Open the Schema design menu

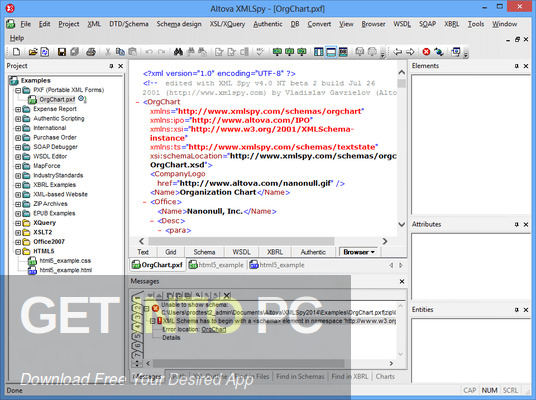click(179, 24)
